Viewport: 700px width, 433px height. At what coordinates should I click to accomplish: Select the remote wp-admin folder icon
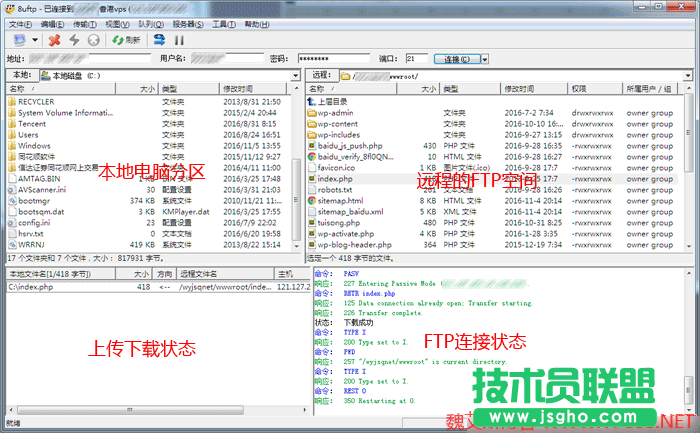pos(312,113)
